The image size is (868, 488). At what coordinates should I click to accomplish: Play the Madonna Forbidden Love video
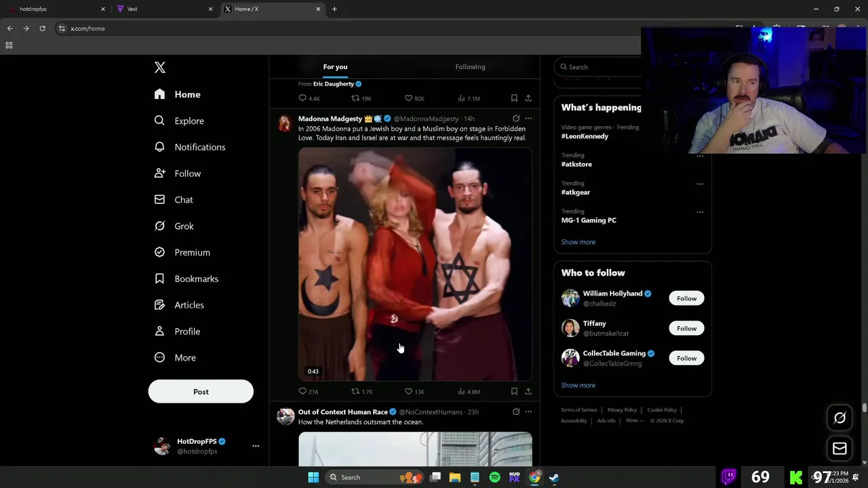coord(415,264)
